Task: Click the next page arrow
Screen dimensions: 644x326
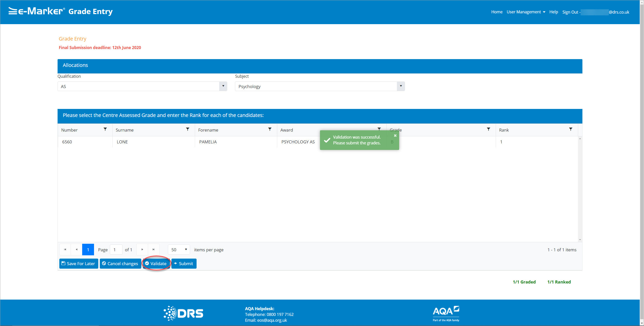Action: point(142,250)
